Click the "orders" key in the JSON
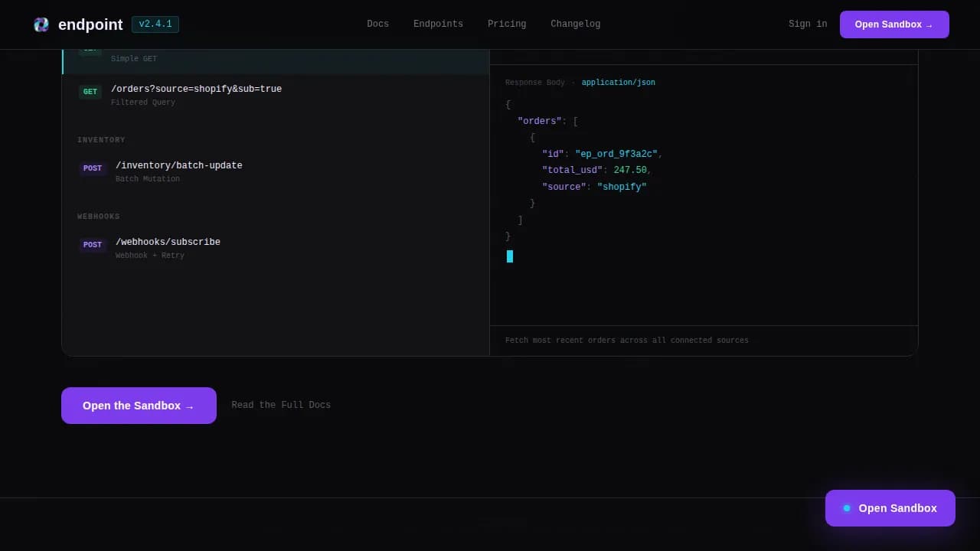The width and height of the screenshot is (980, 551). [540, 121]
